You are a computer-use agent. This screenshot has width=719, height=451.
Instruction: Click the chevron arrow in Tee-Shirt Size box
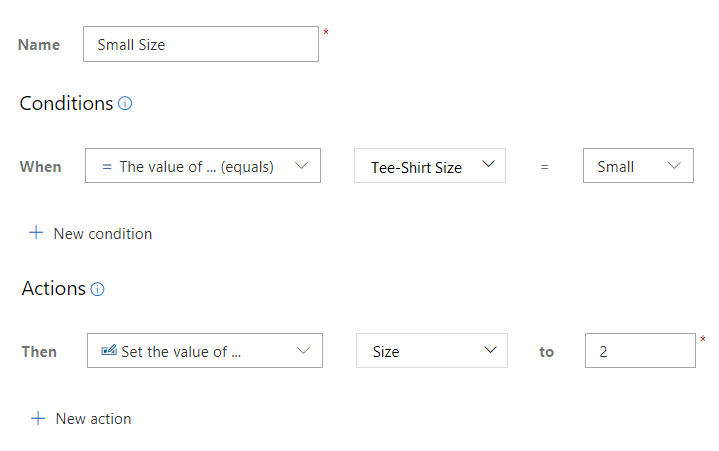pyautogui.click(x=489, y=164)
